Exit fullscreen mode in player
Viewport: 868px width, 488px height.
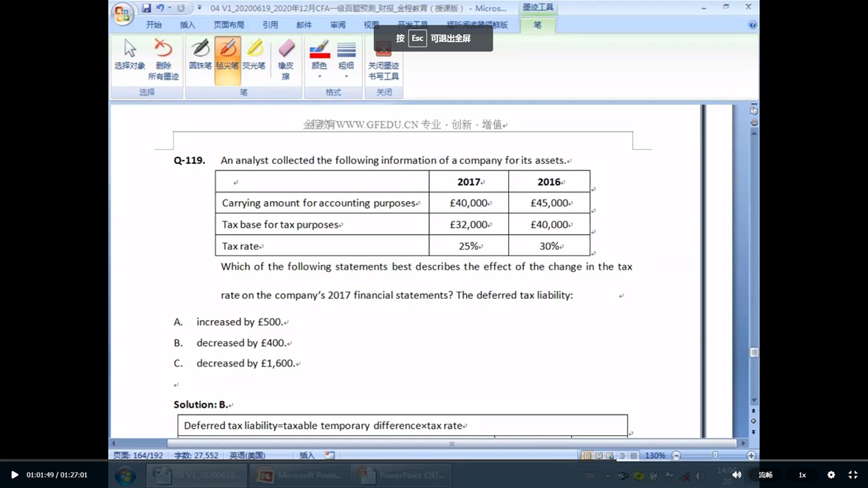[853, 475]
